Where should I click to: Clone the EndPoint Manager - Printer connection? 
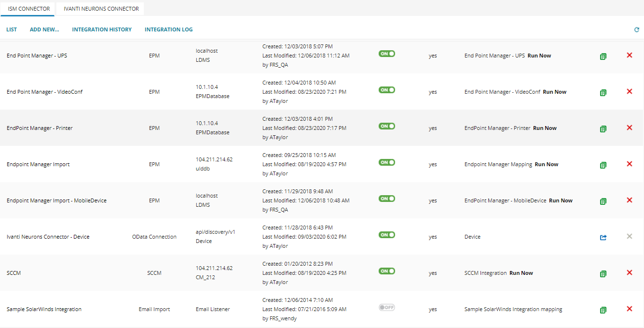603,129
